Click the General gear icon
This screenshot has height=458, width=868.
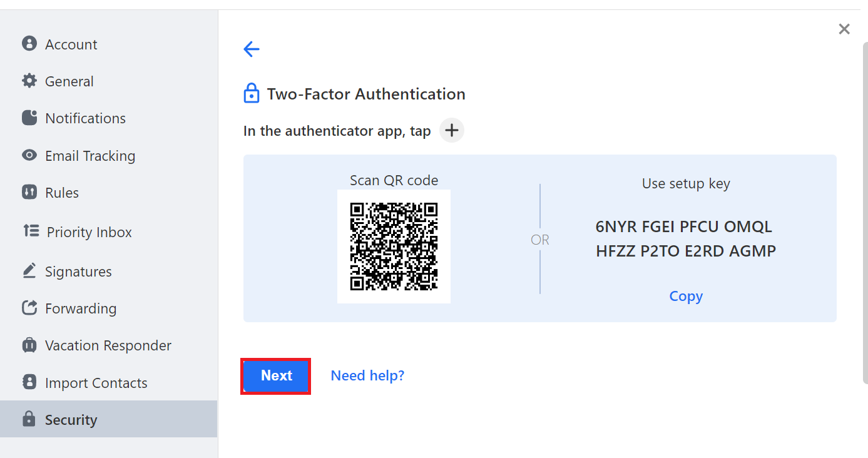(29, 81)
